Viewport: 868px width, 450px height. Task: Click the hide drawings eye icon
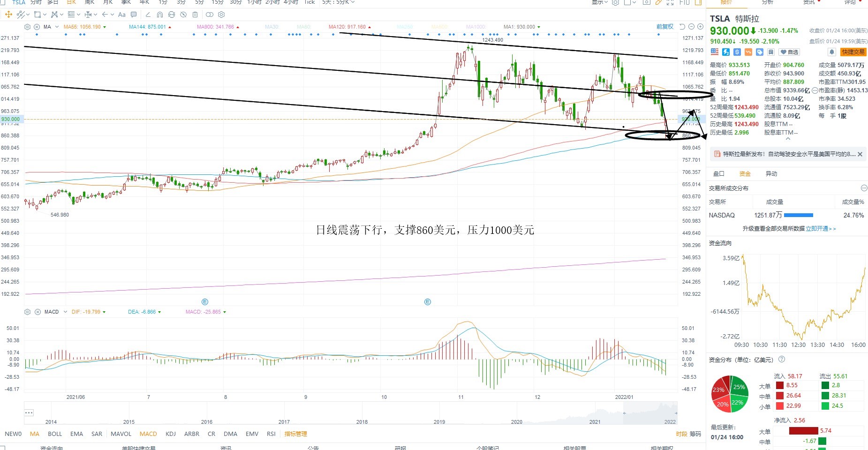click(183, 15)
